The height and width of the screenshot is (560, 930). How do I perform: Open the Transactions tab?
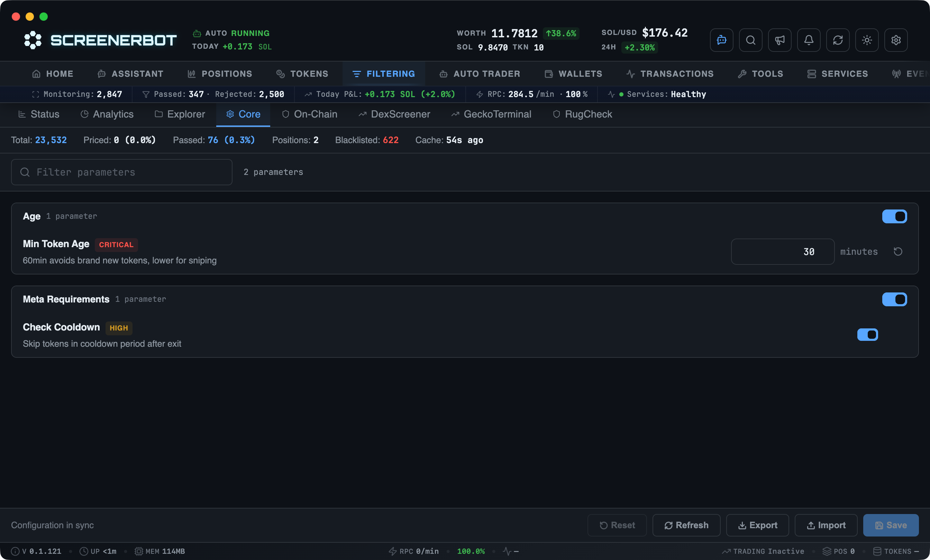670,74
